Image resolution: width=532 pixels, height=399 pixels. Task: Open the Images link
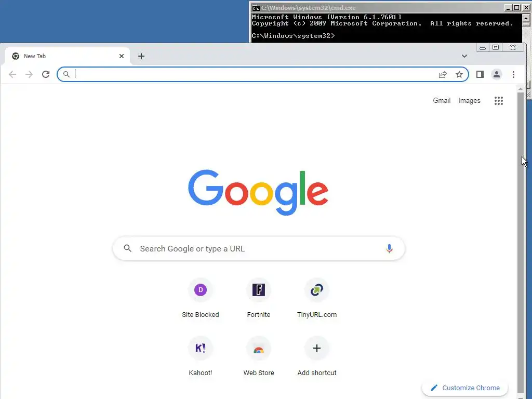coord(469,101)
